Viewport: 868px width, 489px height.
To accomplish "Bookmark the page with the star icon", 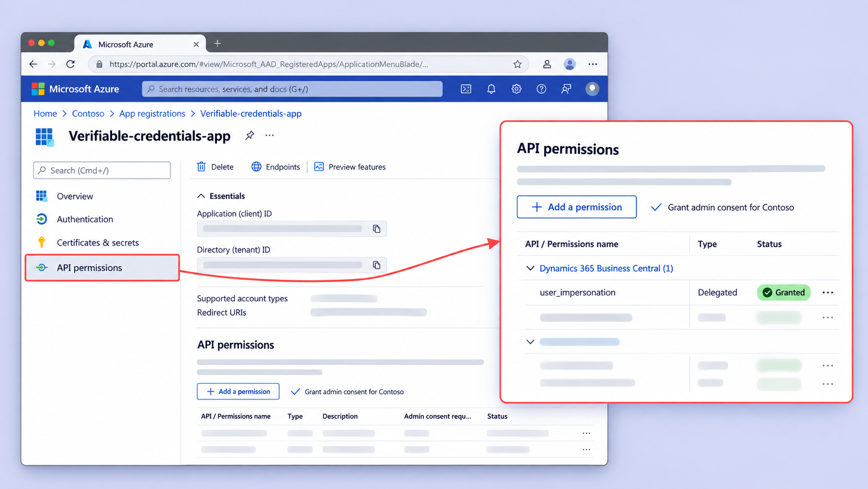I will tap(517, 64).
